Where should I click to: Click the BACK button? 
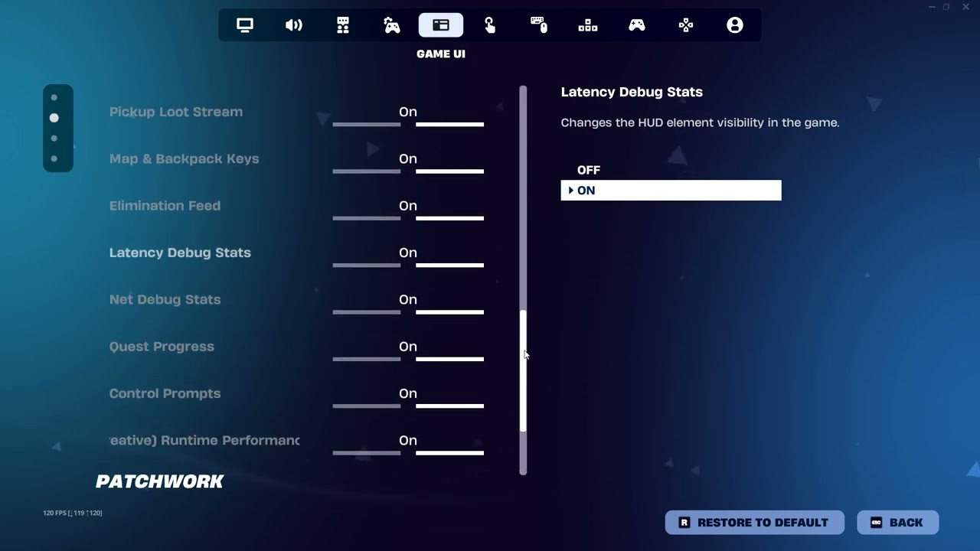tap(898, 523)
